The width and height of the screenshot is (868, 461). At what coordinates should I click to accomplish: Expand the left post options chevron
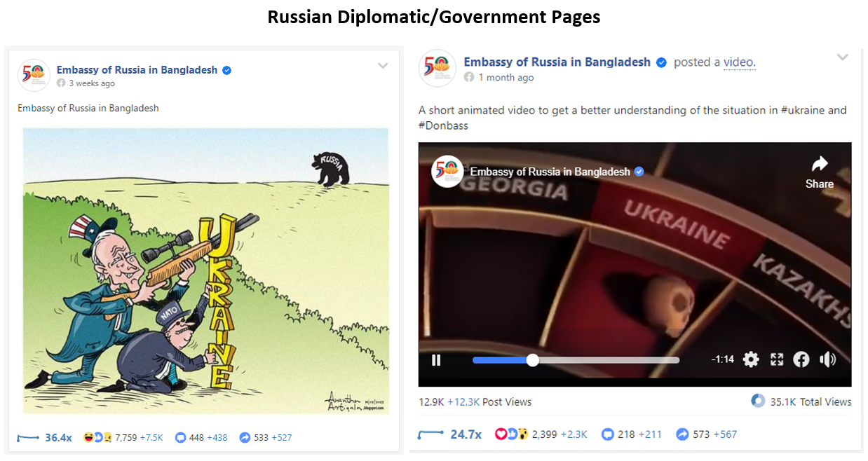point(383,66)
